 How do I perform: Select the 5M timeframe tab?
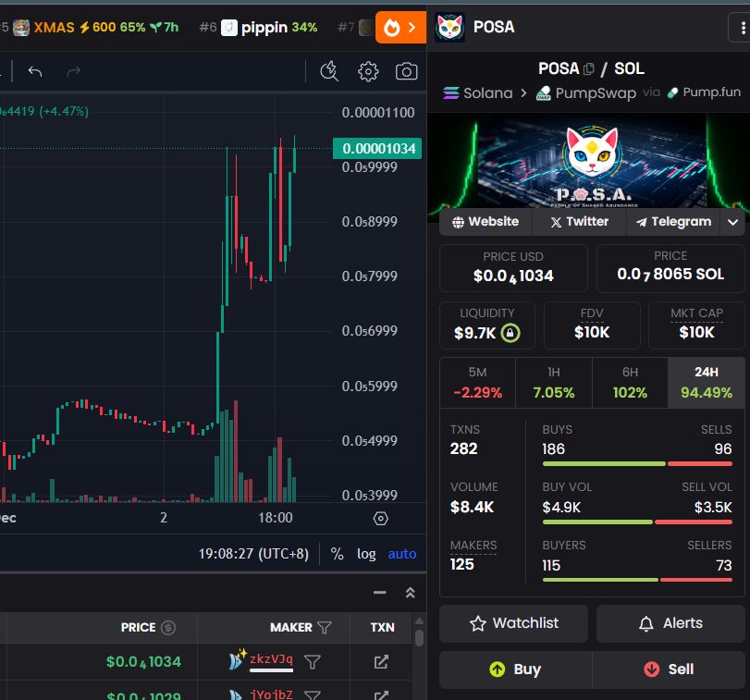[x=477, y=383]
